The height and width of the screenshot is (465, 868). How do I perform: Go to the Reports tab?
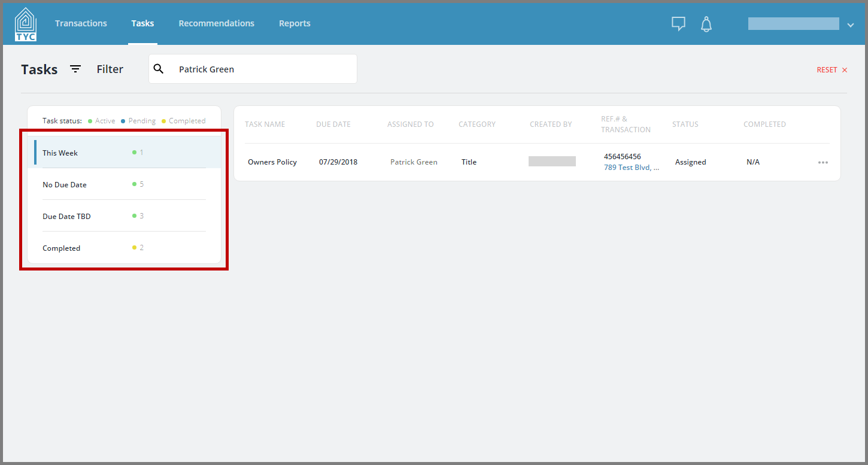pos(295,23)
